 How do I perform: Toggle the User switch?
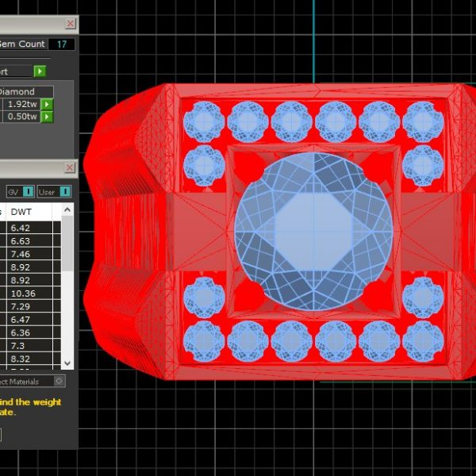65,192
